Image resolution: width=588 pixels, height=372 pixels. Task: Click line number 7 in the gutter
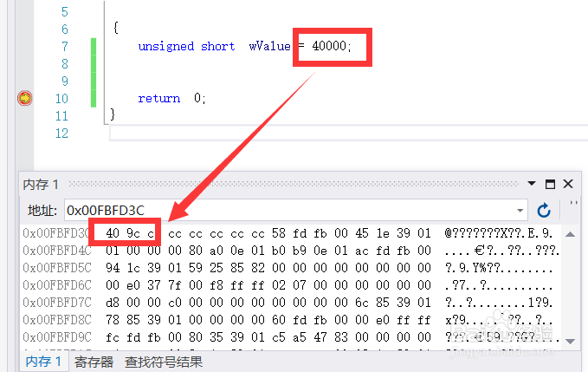tap(65, 47)
